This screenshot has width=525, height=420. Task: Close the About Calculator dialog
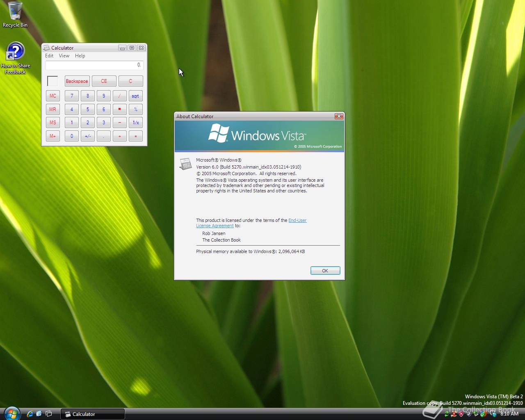pos(339,116)
